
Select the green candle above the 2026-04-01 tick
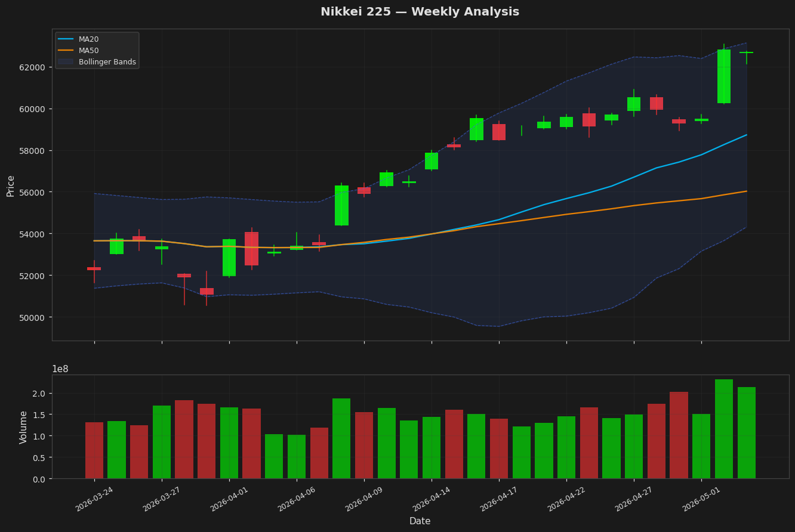[229, 258]
